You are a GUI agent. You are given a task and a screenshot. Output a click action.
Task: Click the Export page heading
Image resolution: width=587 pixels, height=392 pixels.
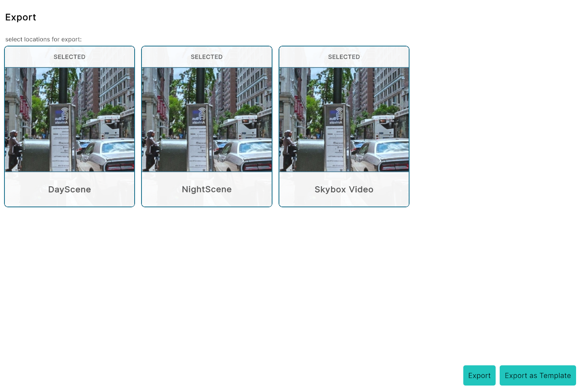point(21,17)
